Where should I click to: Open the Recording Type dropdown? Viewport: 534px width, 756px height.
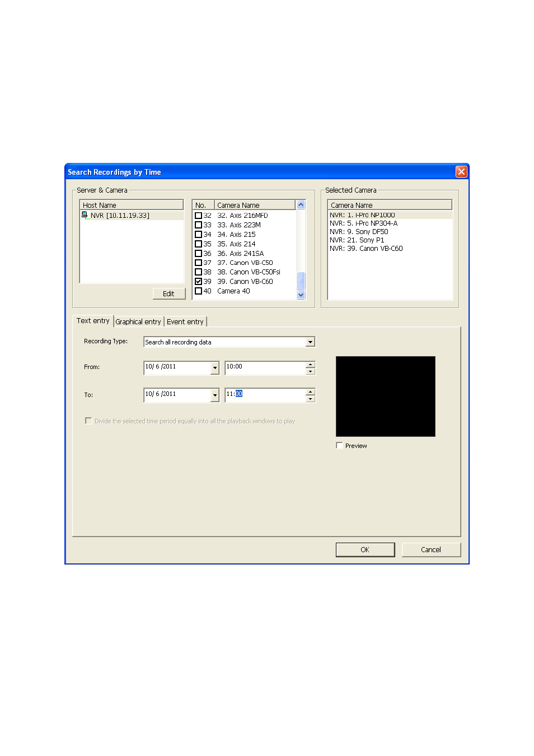[310, 342]
